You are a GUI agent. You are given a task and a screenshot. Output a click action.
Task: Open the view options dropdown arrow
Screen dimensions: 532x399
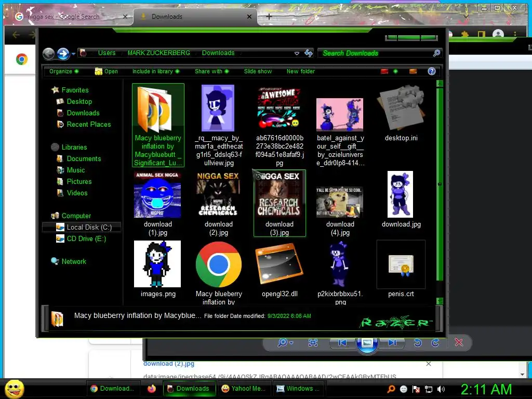pyautogui.click(x=395, y=71)
